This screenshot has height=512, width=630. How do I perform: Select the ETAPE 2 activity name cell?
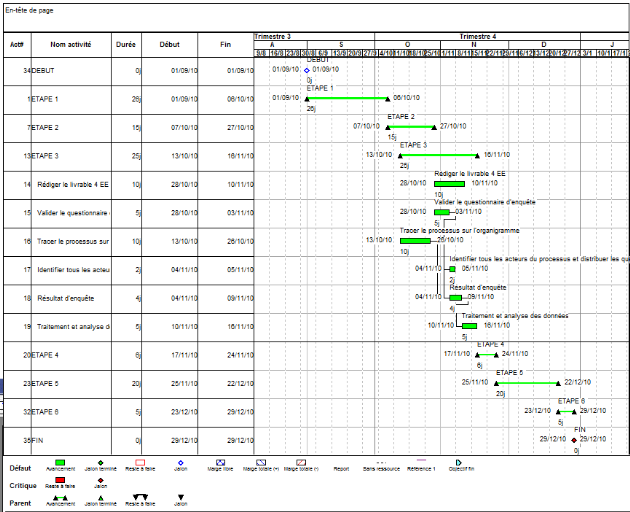71,128
